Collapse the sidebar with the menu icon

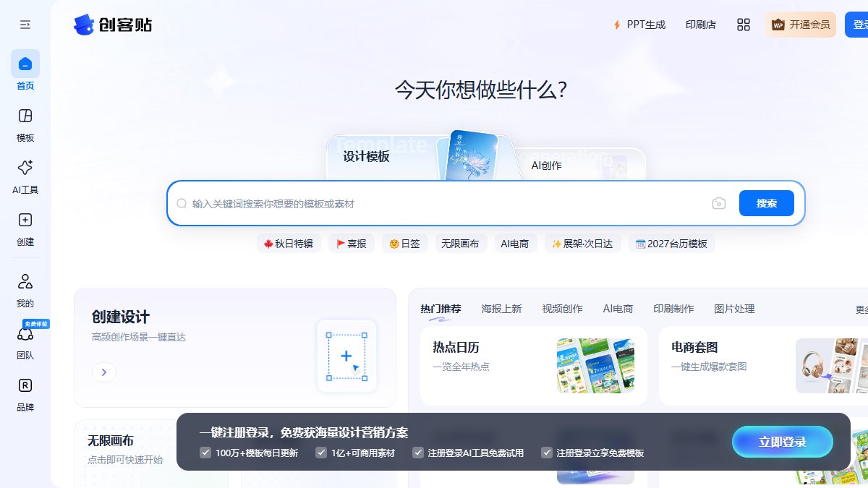tap(25, 25)
